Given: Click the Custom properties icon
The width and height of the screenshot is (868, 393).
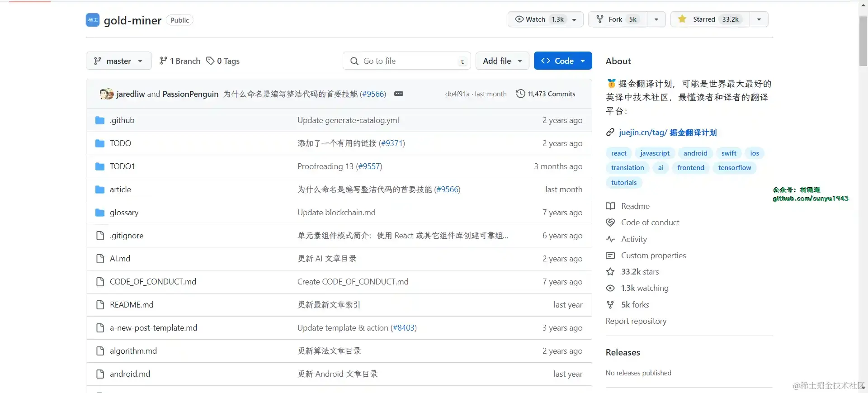Looking at the screenshot, I should coord(610,256).
